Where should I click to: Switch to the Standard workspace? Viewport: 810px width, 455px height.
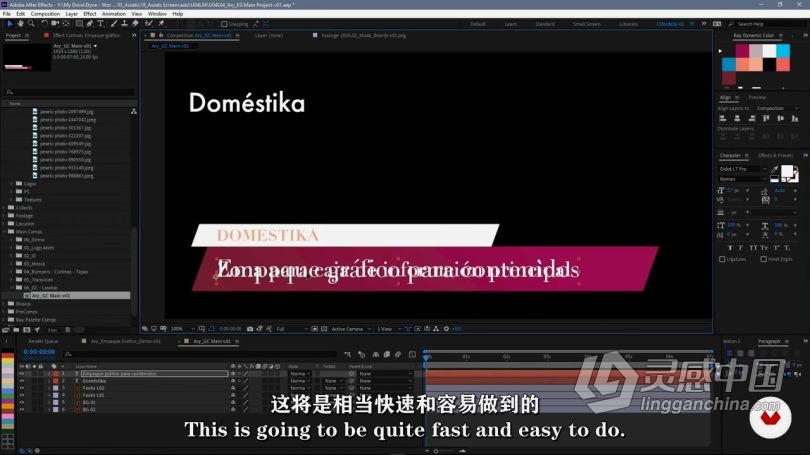545,24
